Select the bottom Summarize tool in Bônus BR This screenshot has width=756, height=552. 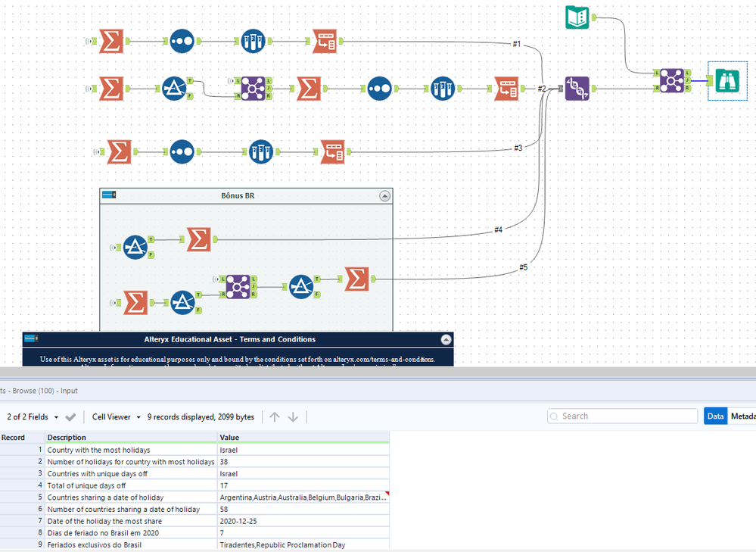tap(135, 303)
